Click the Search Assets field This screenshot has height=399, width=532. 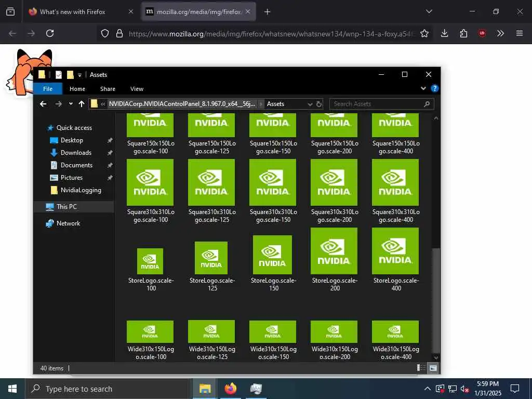pyautogui.click(x=381, y=104)
